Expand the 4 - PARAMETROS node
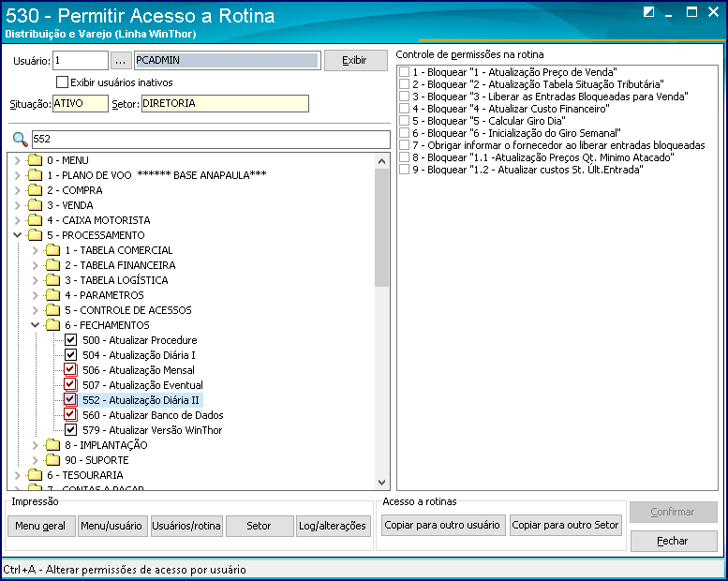The image size is (728, 581). (36, 295)
